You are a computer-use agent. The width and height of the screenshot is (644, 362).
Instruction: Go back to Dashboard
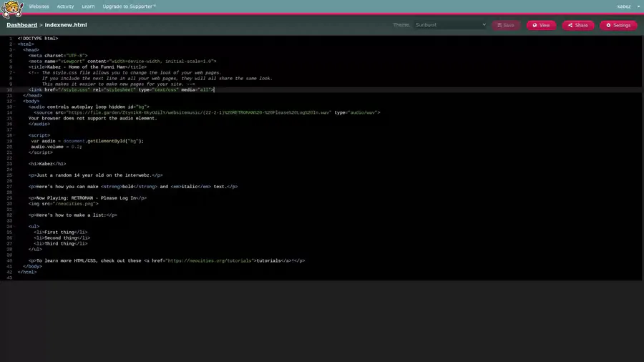(x=21, y=25)
